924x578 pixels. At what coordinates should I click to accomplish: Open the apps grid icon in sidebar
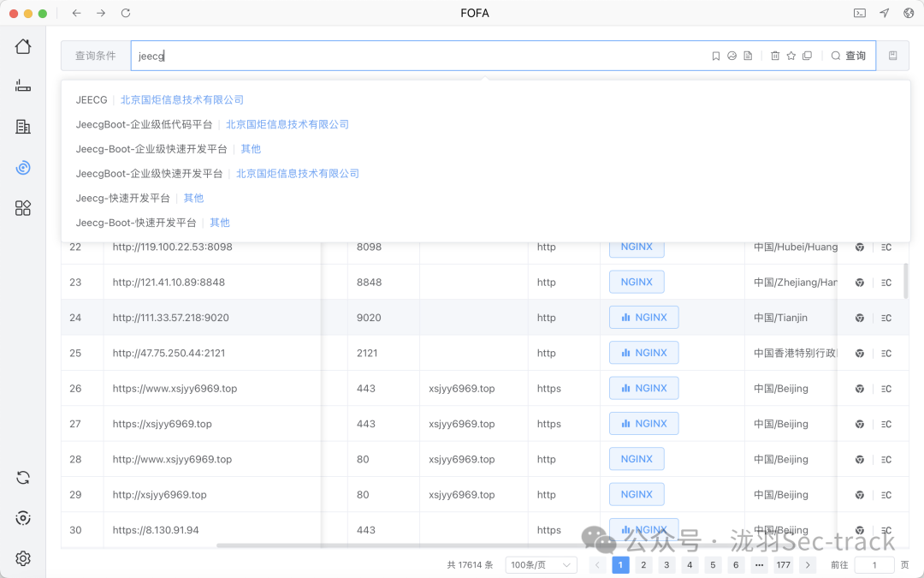[23, 207]
